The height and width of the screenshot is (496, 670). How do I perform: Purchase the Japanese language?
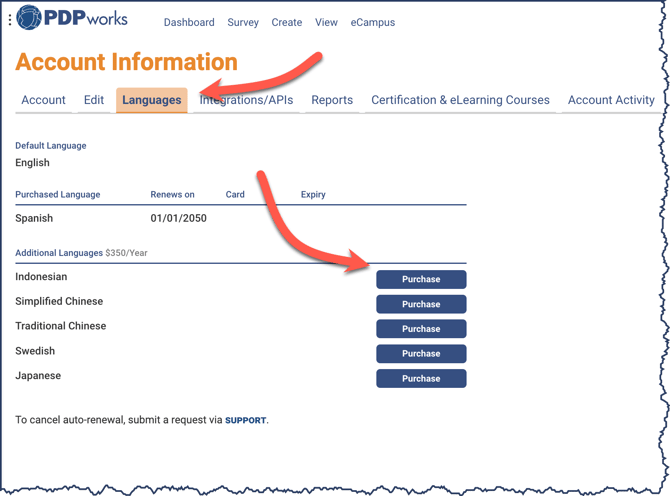tap(421, 379)
